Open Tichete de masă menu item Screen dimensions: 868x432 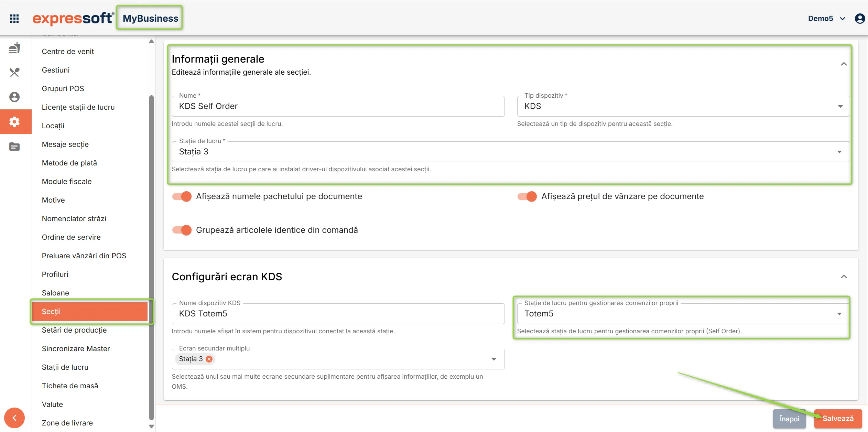(70, 386)
